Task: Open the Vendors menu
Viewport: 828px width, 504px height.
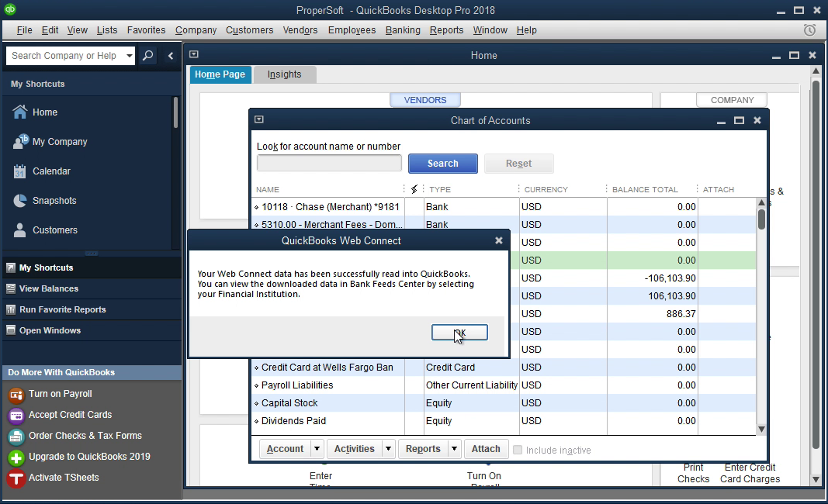Action: pos(300,30)
